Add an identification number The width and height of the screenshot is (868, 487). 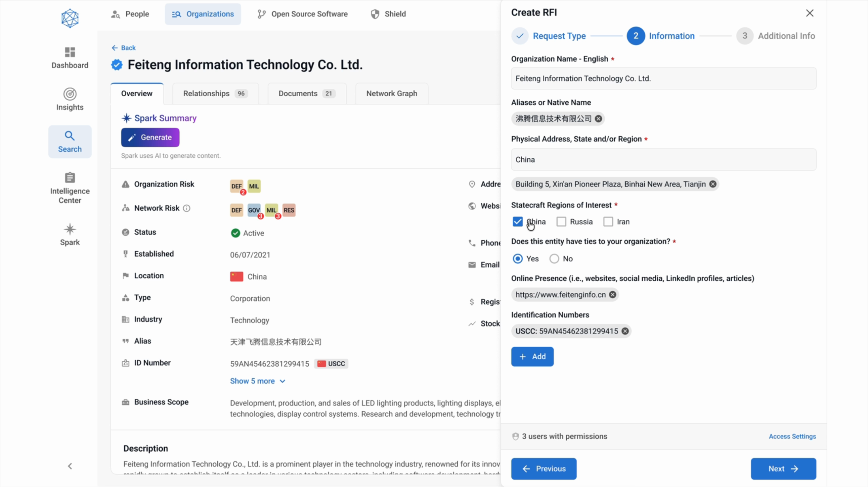click(532, 357)
